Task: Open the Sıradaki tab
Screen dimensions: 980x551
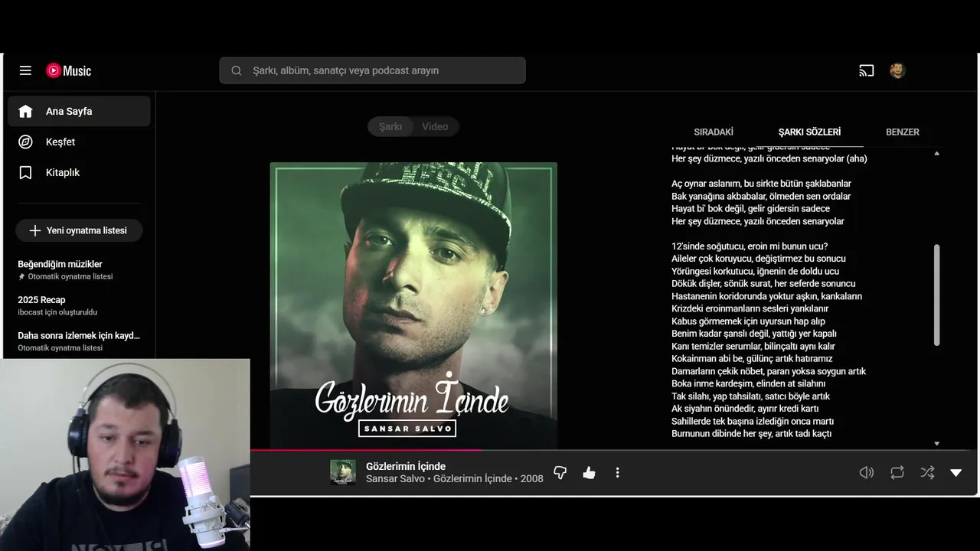Action: [714, 132]
